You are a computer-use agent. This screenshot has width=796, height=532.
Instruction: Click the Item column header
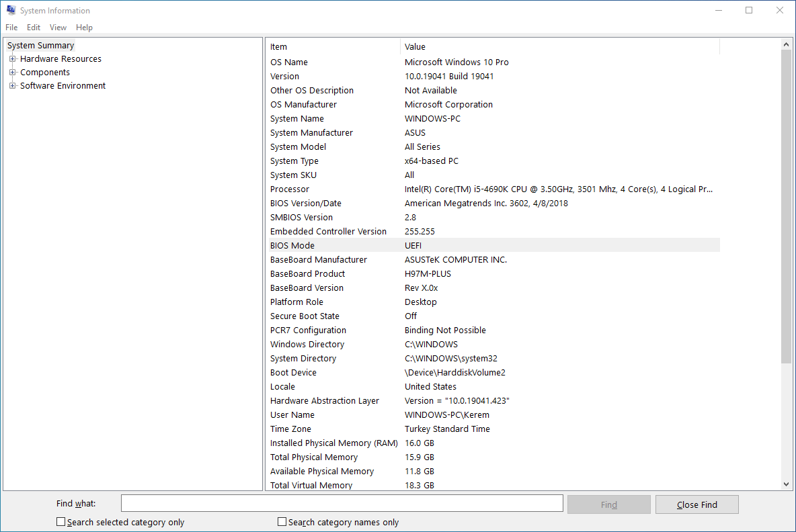click(x=333, y=46)
